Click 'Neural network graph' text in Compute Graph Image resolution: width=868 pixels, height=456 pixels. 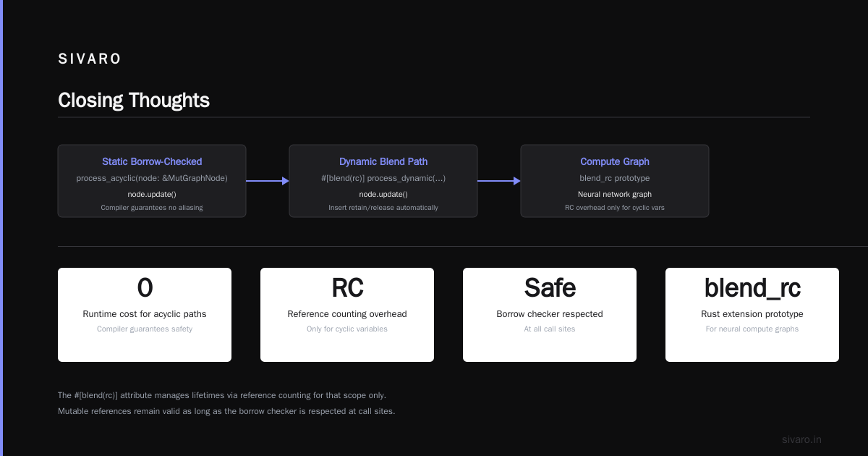(x=615, y=194)
